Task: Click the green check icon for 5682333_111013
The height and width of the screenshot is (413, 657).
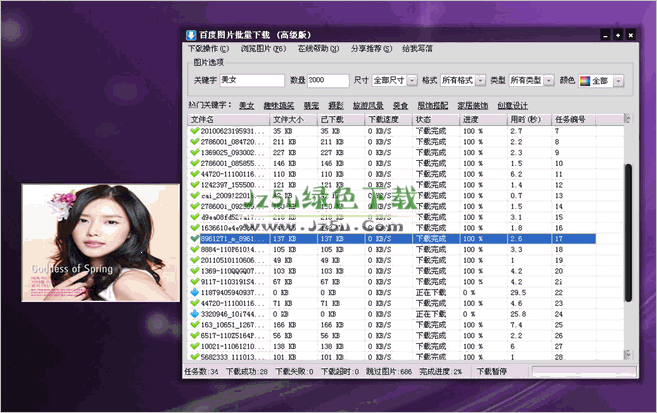Action: [x=194, y=357]
